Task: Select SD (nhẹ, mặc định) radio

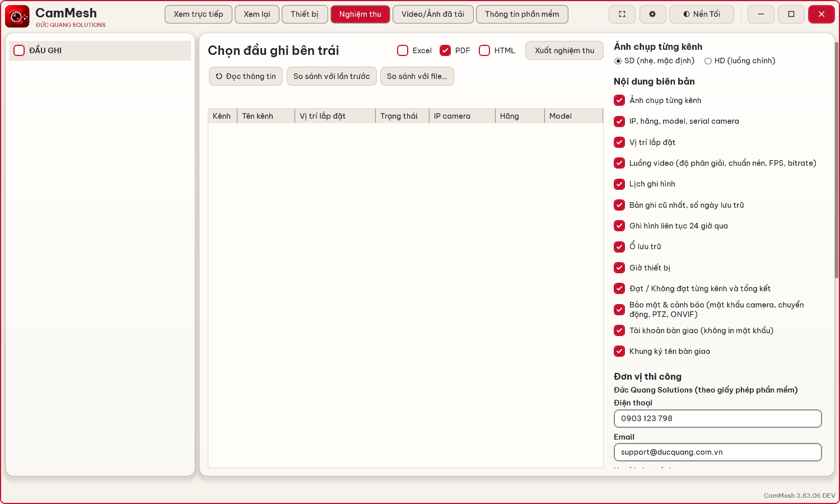Action: [618, 61]
